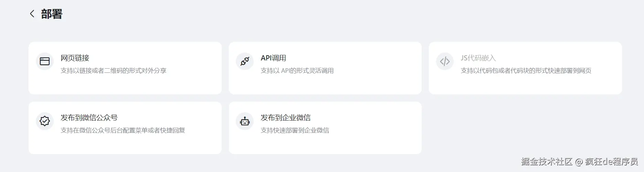Viewport: 644px width, 172px height.
Task: Click description 支持以链接或者二维码的形式对外分享
Action: click(x=113, y=71)
